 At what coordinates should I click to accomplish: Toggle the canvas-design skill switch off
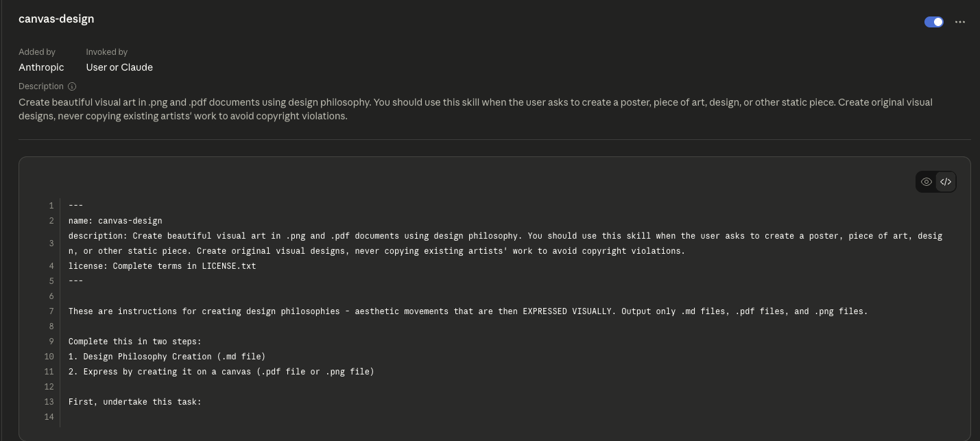point(933,22)
